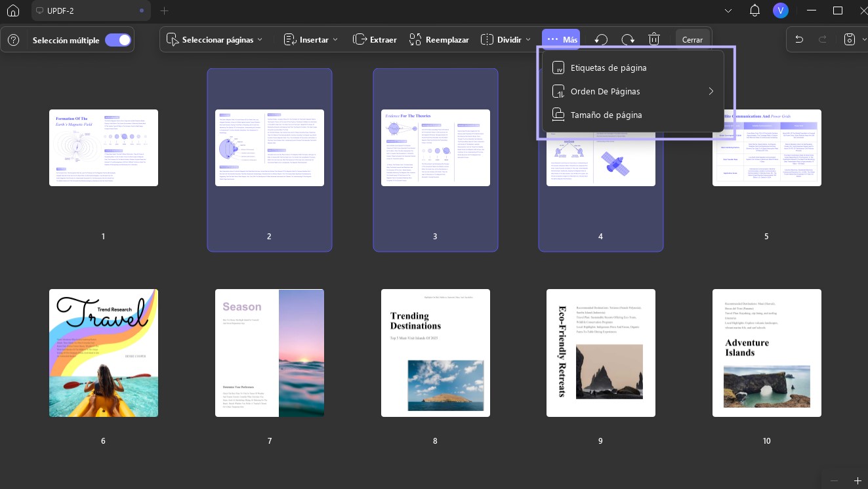Open the notifications bell
This screenshot has width=868, height=489.
pyautogui.click(x=754, y=10)
